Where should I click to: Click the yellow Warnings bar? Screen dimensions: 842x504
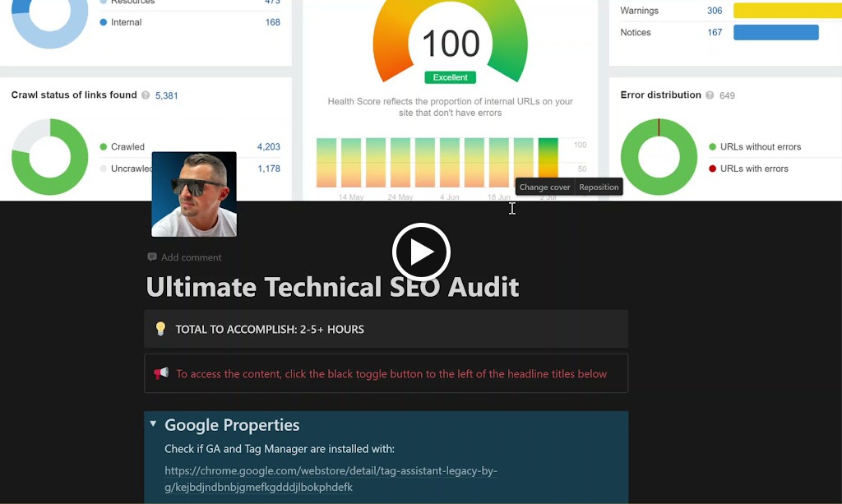(x=788, y=10)
